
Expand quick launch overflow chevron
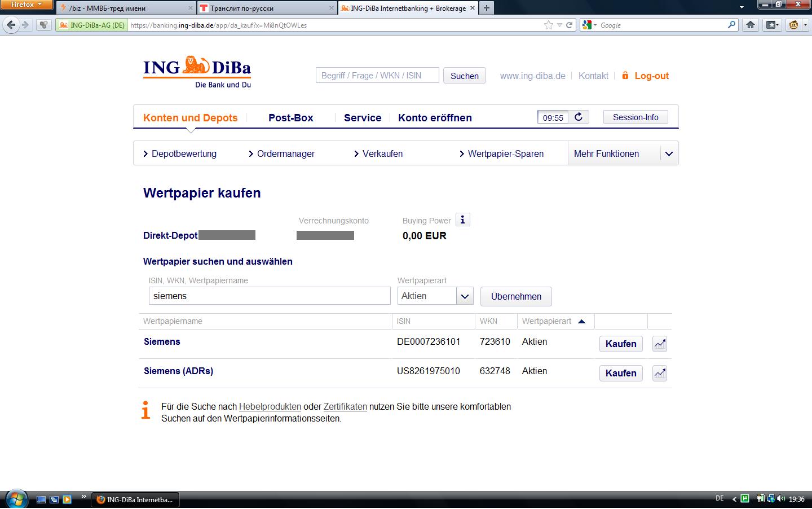tap(84, 497)
